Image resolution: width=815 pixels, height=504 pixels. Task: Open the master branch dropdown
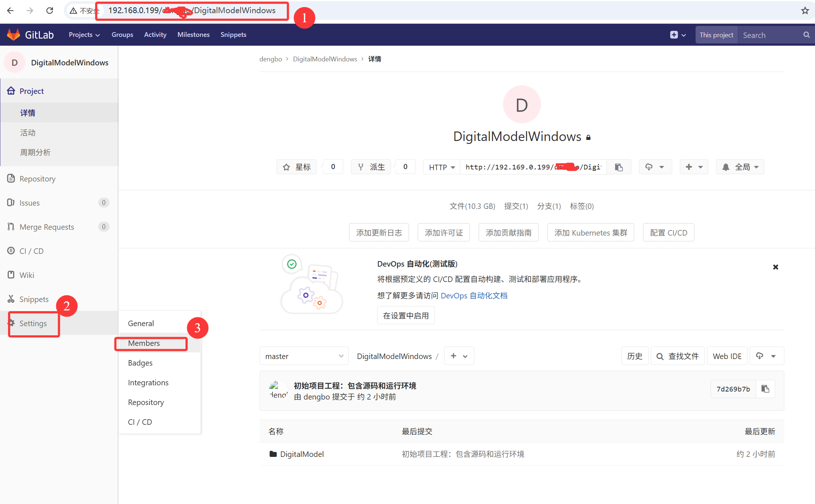tap(304, 356)
